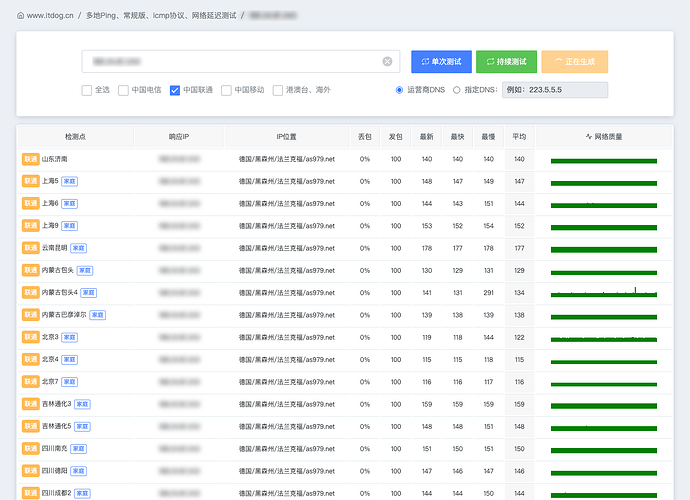Click the 家庭 tag beside 上海6

(x=70, y=203)
